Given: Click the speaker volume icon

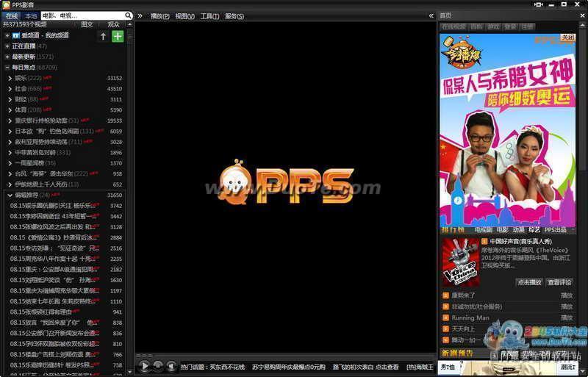Looking at the screenshot, I should 171,366.
